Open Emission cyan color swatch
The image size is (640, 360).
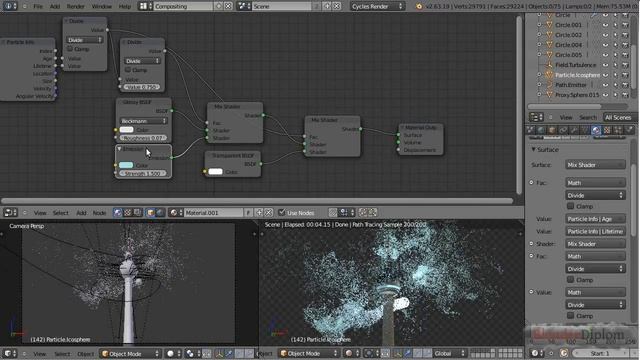pos(126,165)
